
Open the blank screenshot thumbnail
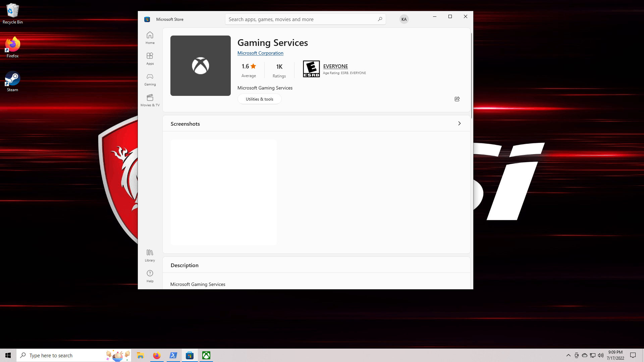tap(223, 192)
